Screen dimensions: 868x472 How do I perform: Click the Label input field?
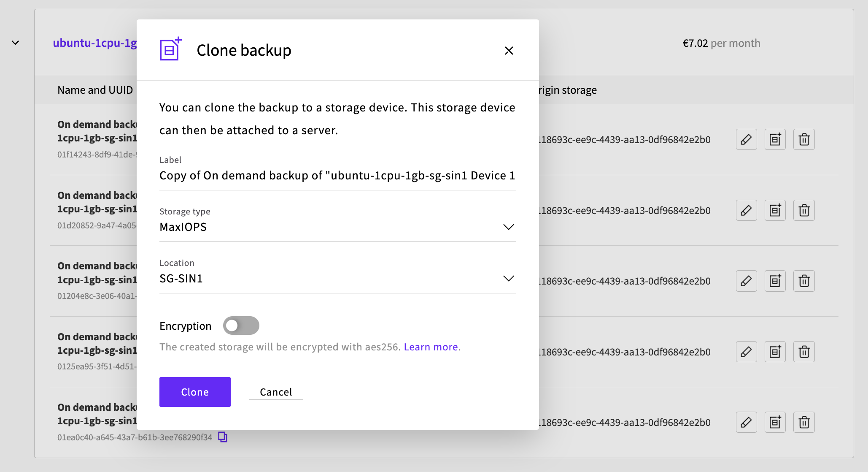[337, 176]
